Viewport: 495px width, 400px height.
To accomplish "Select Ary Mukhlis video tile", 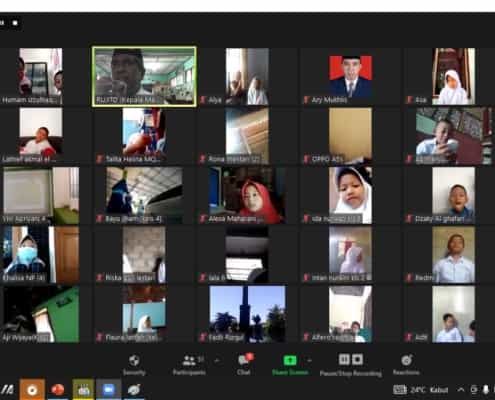I will (350, 77).
